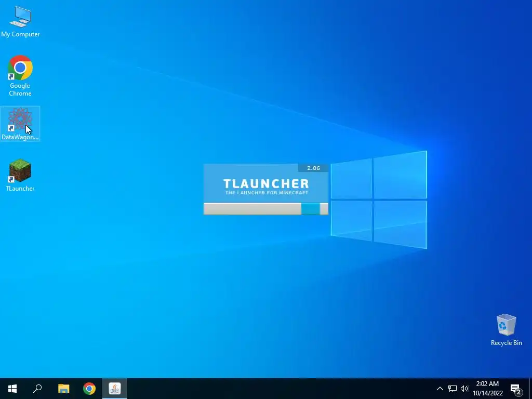The height and width of the screenshot is (399, 532).
Task: Launch Chrome from the taskbar
Action: 89,389
